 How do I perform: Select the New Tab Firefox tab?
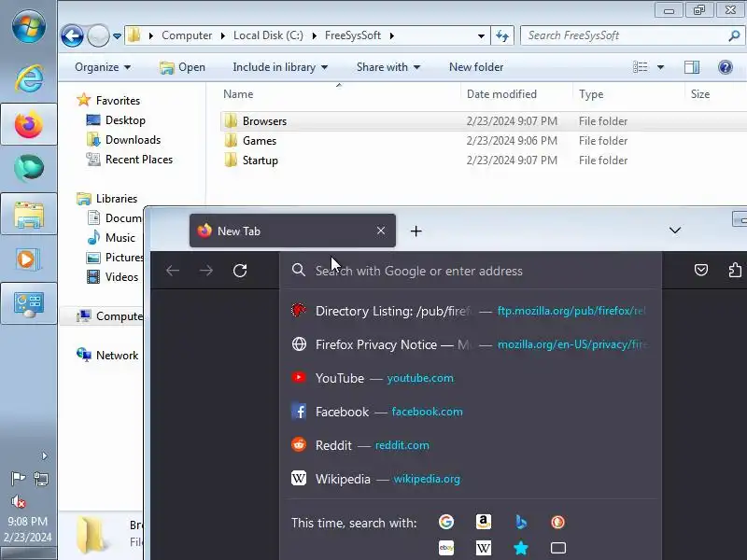point(292,231)
